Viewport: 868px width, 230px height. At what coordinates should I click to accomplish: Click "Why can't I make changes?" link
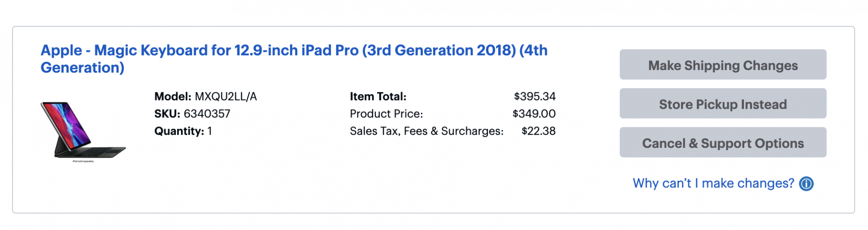click(x=713, y=183)
